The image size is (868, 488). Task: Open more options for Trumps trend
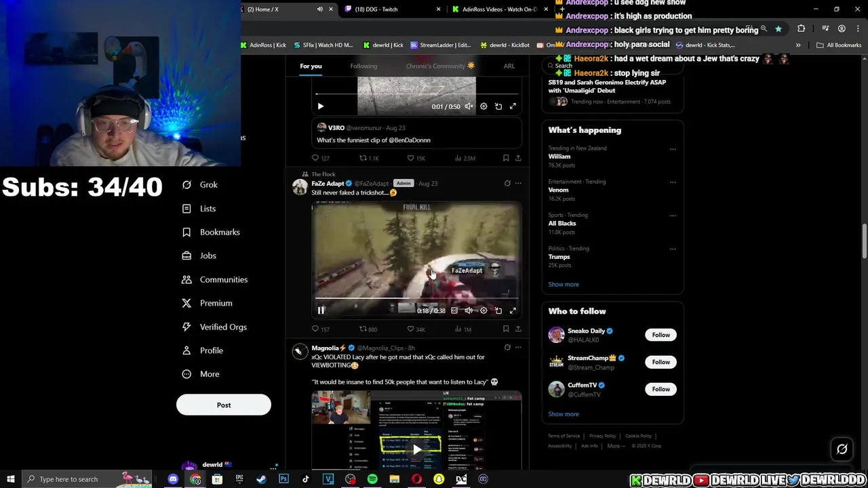pyautogui.click(x=673, y=249)
